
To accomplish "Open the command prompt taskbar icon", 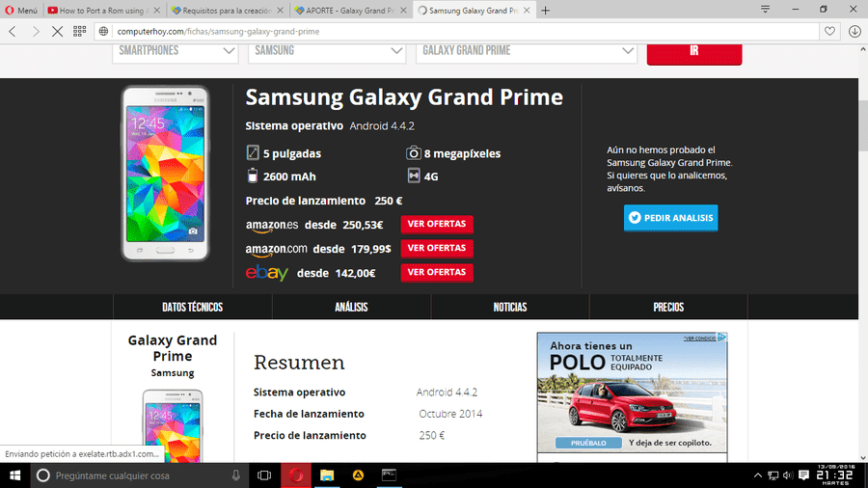I will coord(390,475).
